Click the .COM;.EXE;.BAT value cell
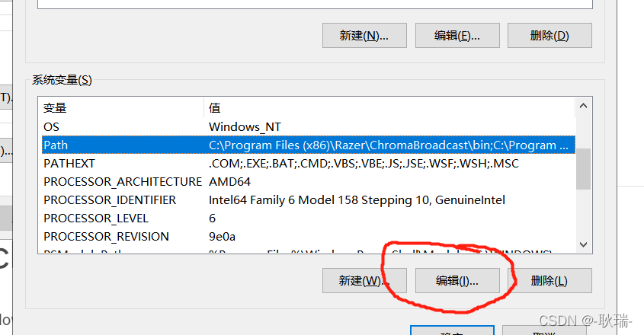The width and height of the screenshot is (644, 335). pyautogui.click(x=364, y=164)
